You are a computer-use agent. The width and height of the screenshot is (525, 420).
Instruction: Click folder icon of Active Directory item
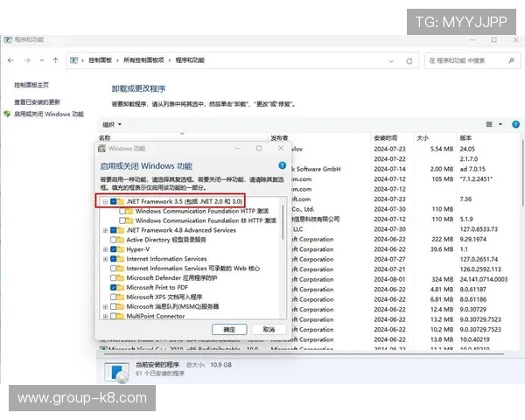pyautogui.click(x=120, y=240)
